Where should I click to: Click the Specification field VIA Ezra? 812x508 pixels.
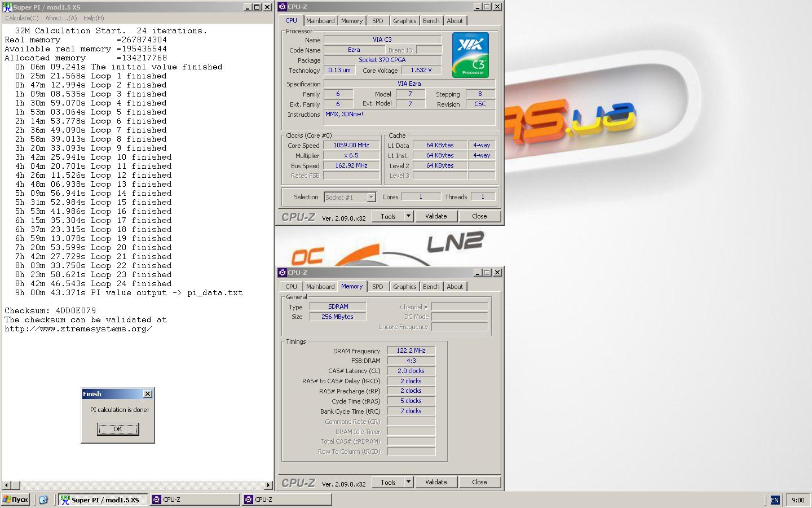409,84
